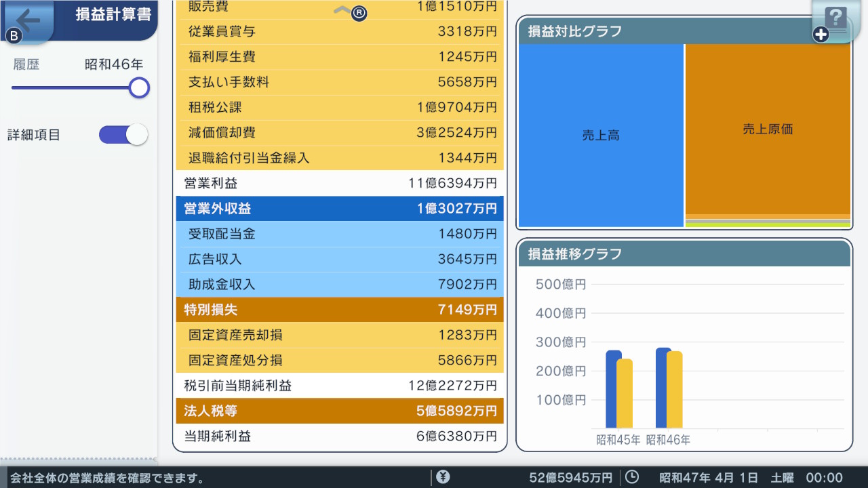
Task: Click the yen currency icon in status bar
Action: [443, 477]
